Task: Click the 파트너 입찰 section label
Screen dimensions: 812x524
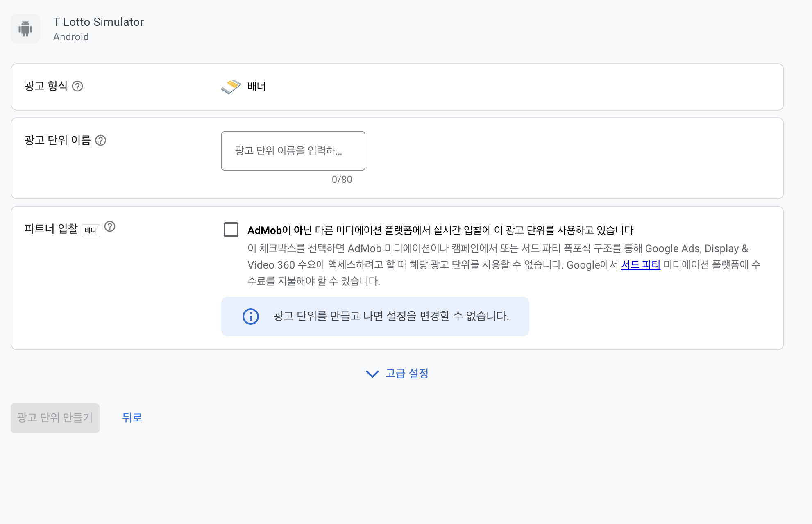Action: 51,229
